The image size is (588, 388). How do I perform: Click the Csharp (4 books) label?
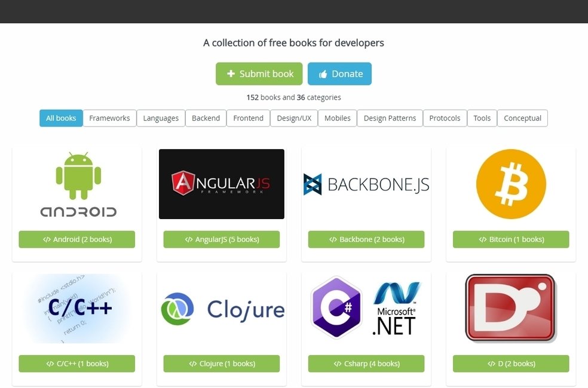pos(366,363)
